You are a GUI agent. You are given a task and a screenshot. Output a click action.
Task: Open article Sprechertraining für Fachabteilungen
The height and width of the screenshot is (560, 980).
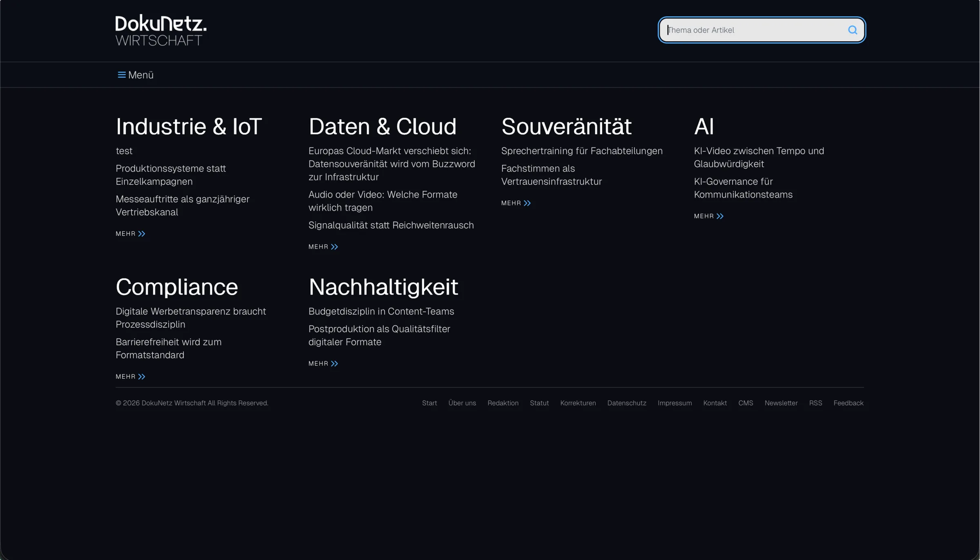click(581, 151)
